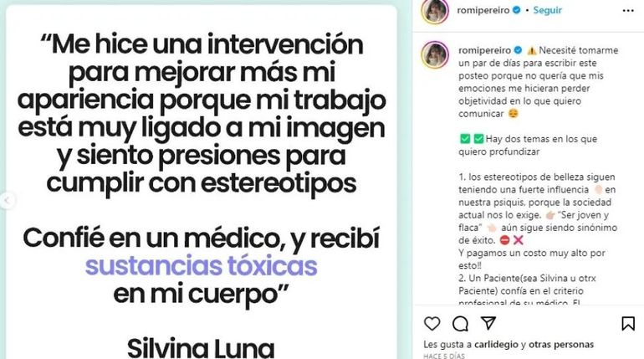Open comments with the speech bubble icon

(x=460, y=324)
